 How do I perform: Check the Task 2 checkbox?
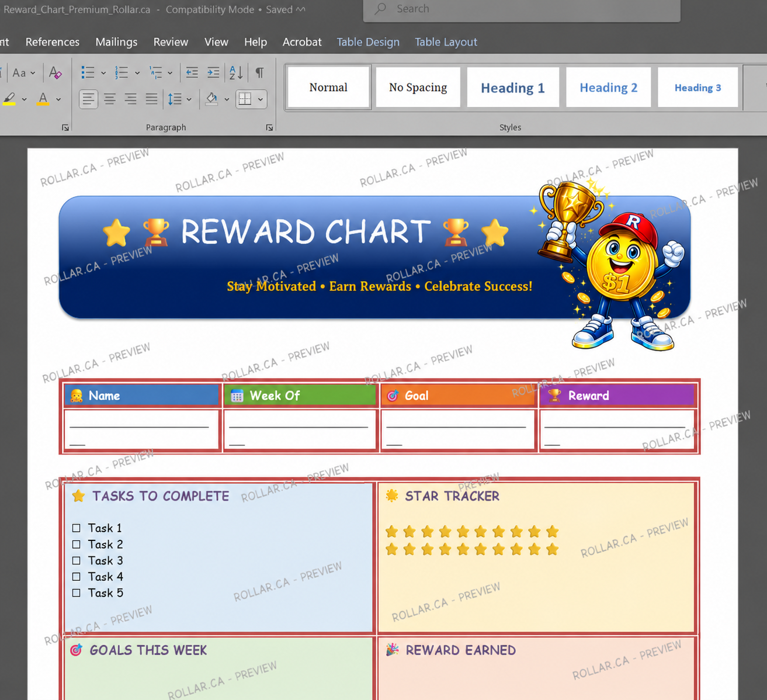[77, 545]
